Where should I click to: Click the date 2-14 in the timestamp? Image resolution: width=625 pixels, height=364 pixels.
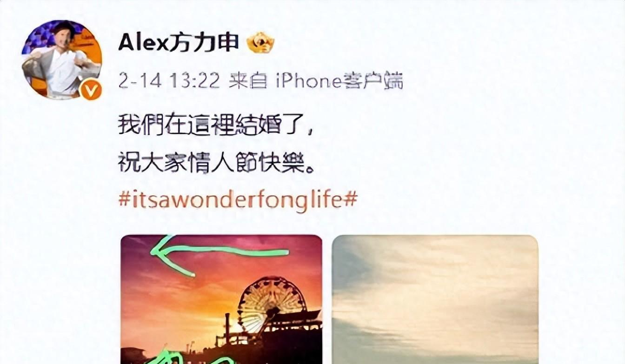140,81
